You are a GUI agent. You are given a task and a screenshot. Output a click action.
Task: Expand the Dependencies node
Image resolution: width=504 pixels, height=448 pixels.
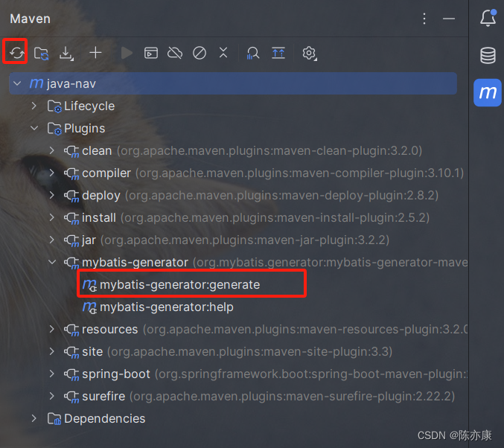(x=34, y=418)
